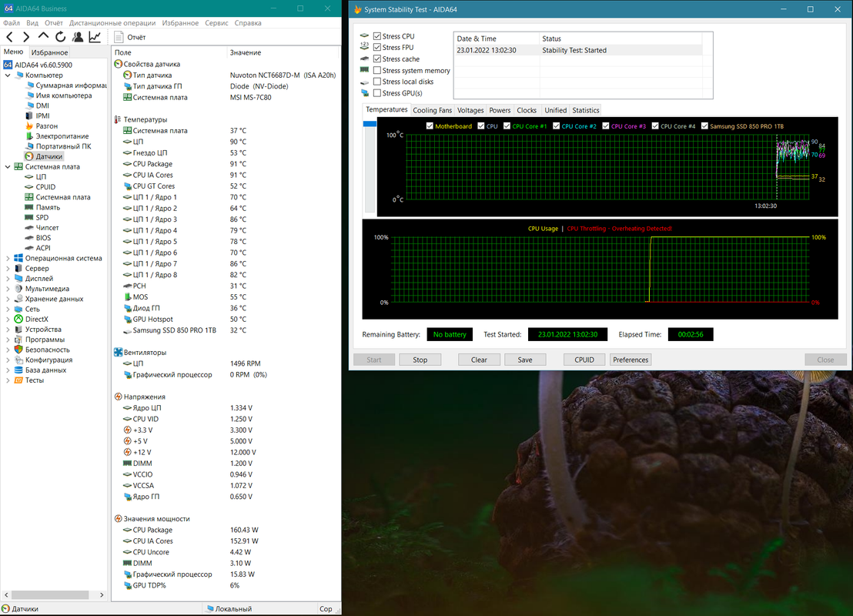Click the horizontal scrollbar in tree panel
The image size is (853, 616).
[x=50, y=594]
